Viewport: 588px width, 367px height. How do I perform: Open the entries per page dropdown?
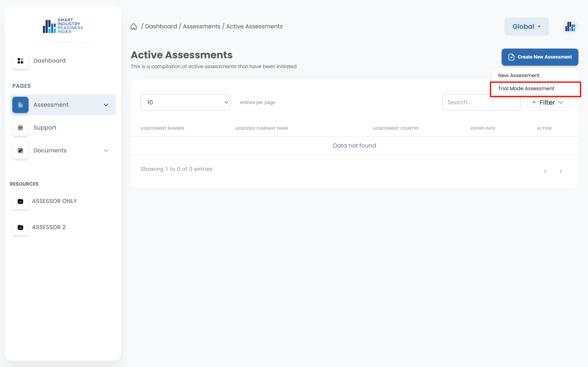click(185, 102)
